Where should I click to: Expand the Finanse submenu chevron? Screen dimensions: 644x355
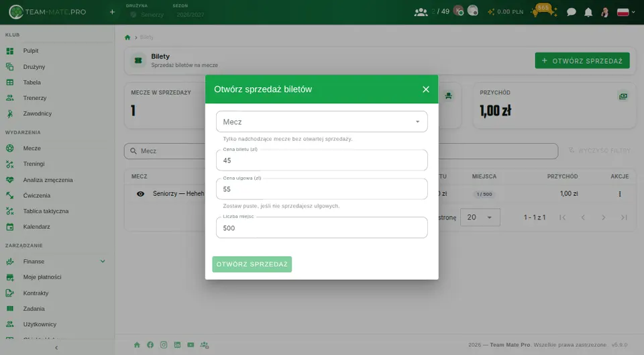(x=103, y=261)
